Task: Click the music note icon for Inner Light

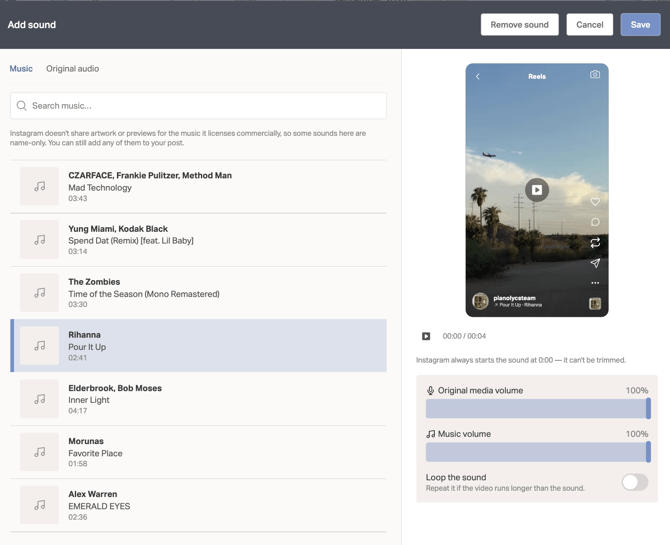Action: tap(39, 399)
